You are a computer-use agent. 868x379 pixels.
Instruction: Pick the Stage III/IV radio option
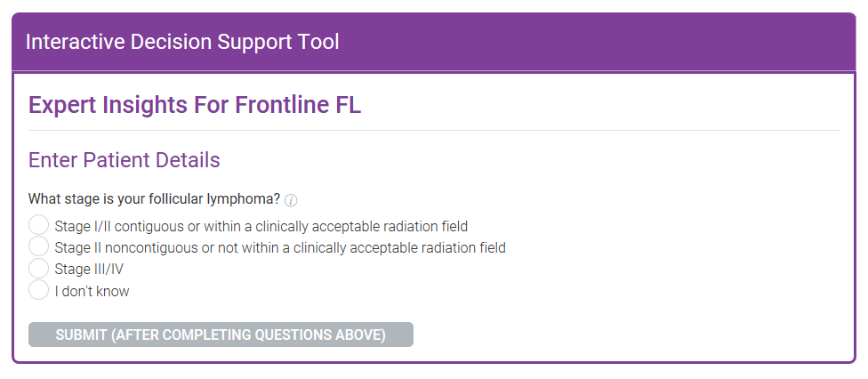39,268
